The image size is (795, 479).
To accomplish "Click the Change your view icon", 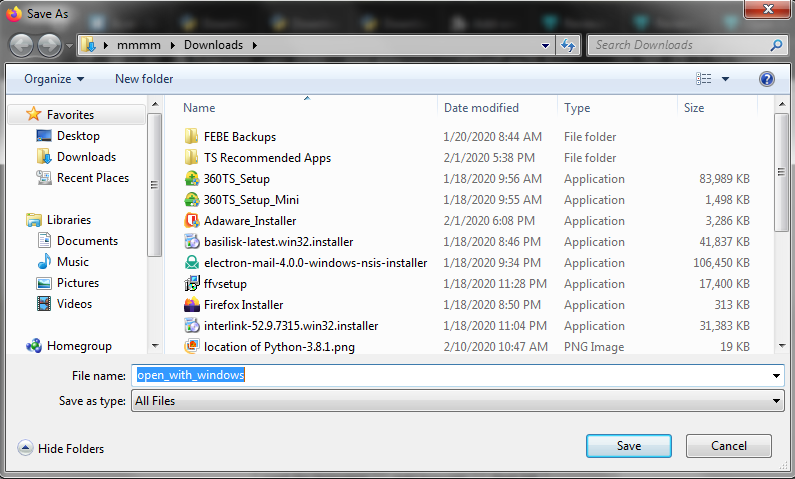I will click(704, 79).
